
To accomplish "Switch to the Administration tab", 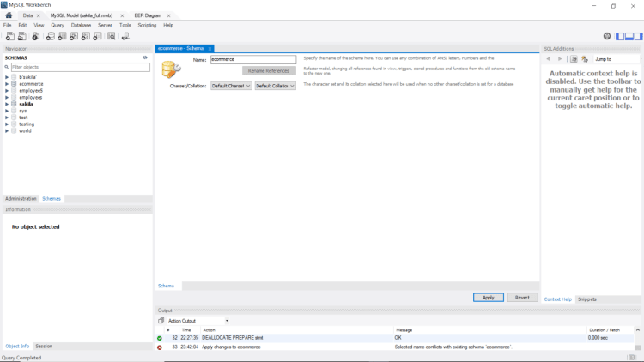I will pos(21,199).
